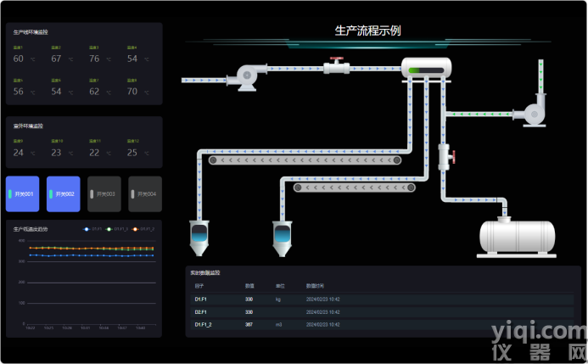Click the m3 unit cell
The height and width of the screenshot is (364, 588).
(x=278, y=325)
